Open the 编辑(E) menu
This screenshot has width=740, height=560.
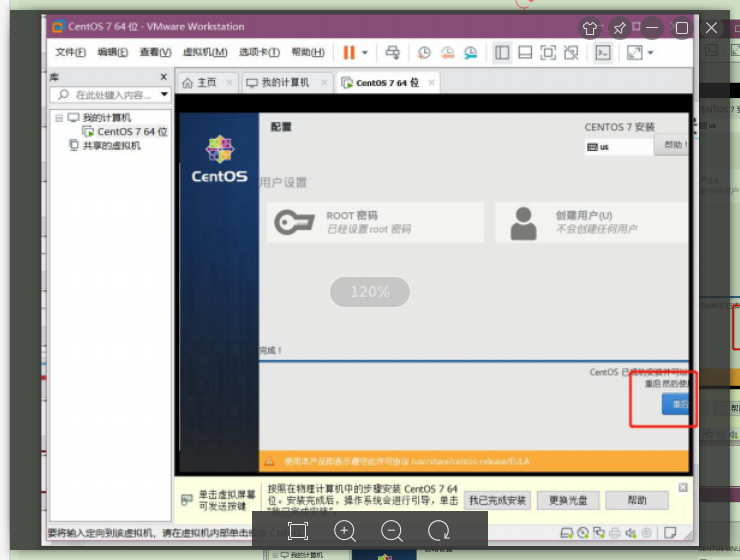pyautogui.click(x=112, y=52)
